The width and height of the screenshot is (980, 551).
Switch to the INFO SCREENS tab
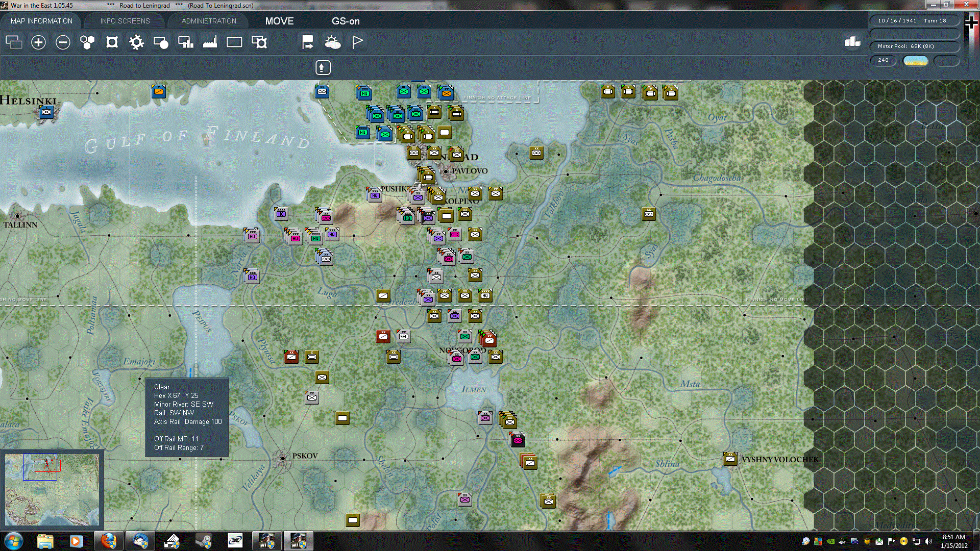tap(125, 21)
